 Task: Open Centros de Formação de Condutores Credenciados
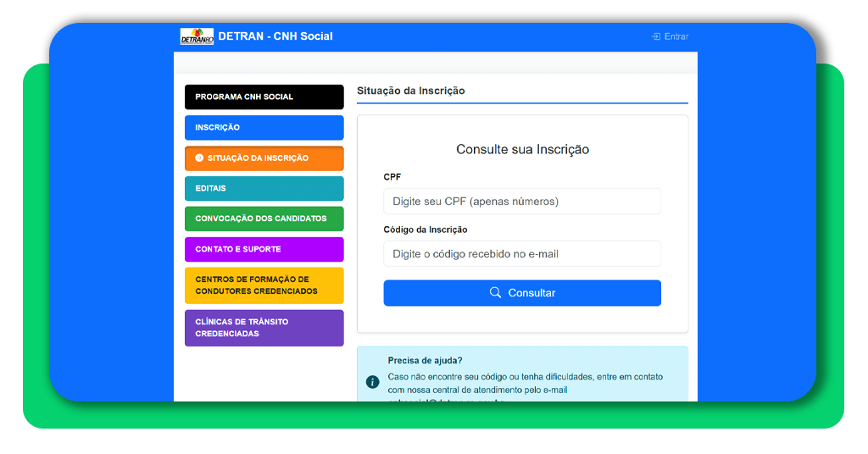[264, 285]
